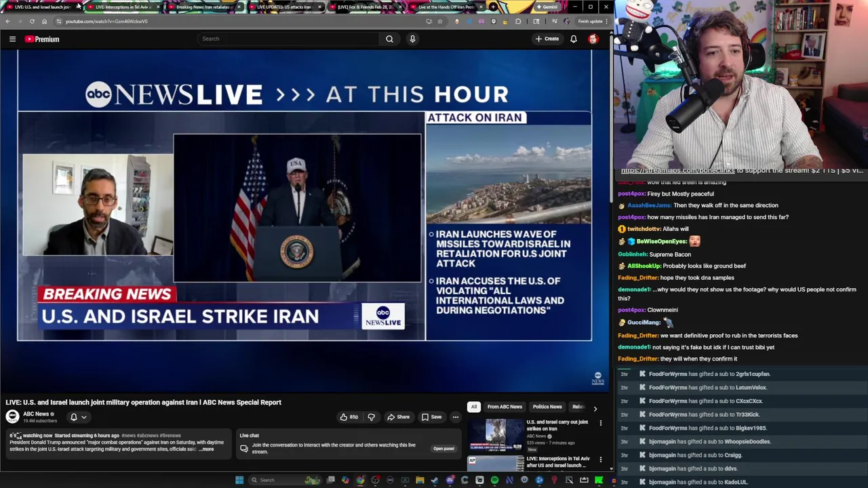Click the ABC News Live video player
The image size is (868, 488).
304,220
